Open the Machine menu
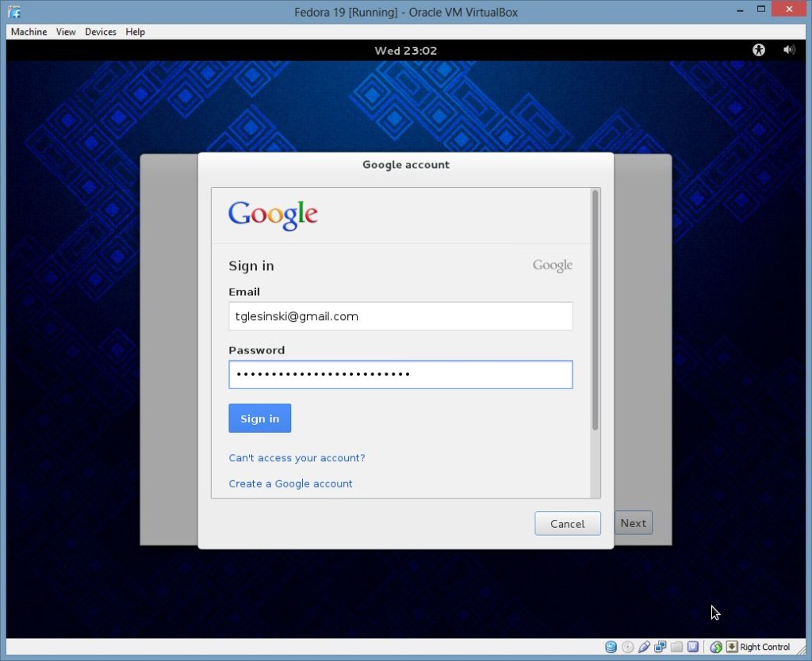This screenshot has height=661, width=812. click(x=29, y=32)
